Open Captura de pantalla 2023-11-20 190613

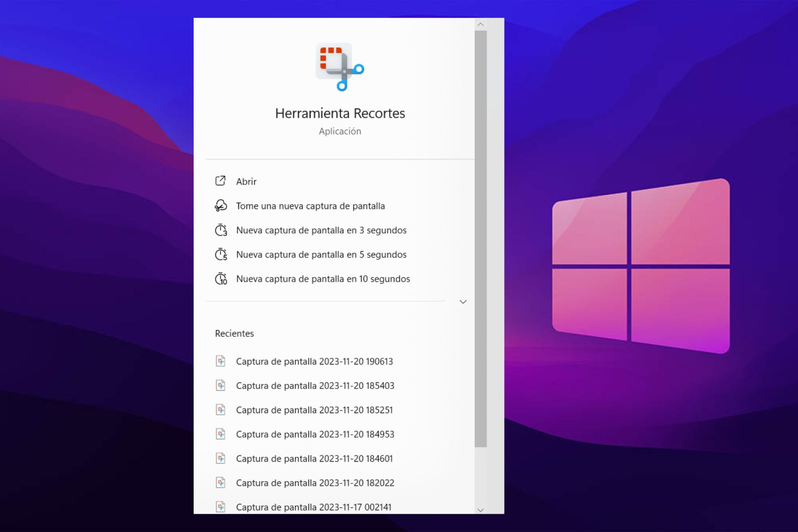coord(314,362)
